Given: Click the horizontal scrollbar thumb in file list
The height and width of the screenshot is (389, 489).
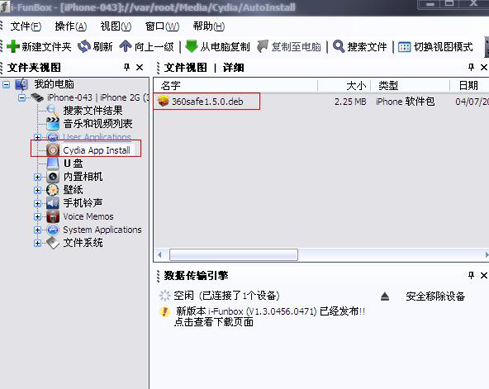Looking at the screenshot, I should 233,255.
